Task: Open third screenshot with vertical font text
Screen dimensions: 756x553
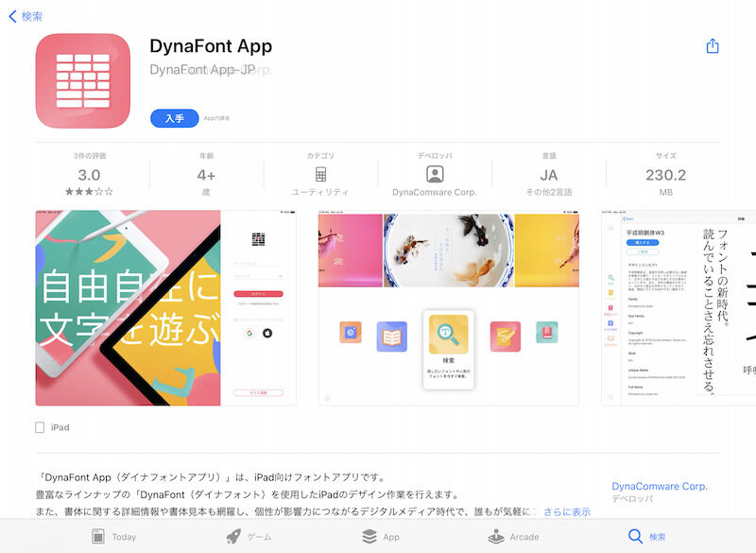Action: tap(679, 307)
